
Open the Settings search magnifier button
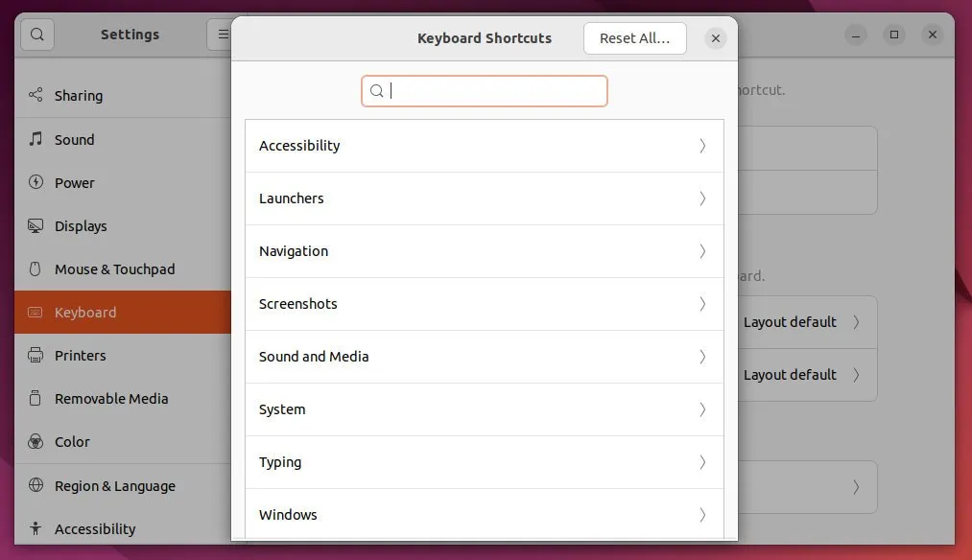coord(36,35)
